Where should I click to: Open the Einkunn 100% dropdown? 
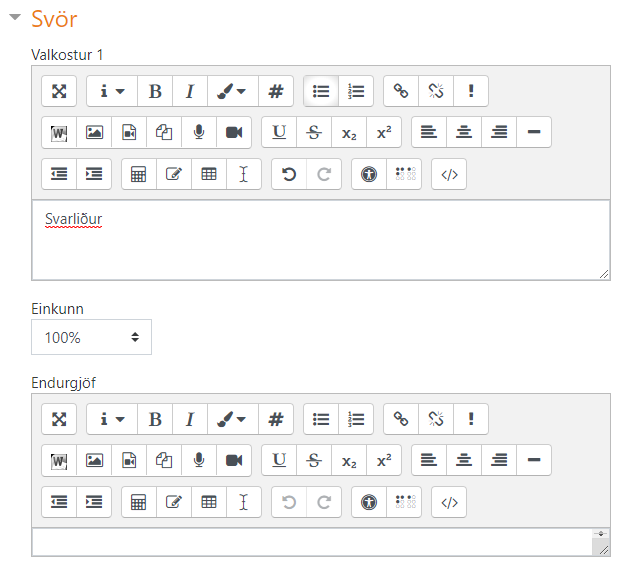pos(91,338)
